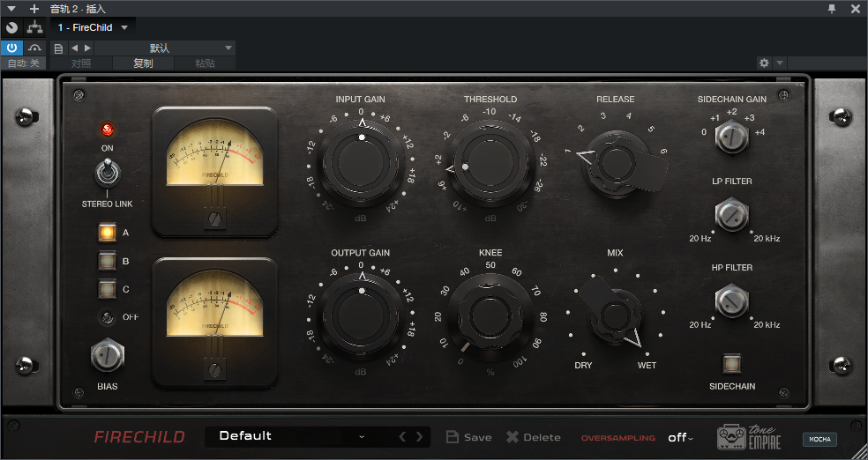Click the 音轨 2 - 插入 title text
The height and width of the screenshot is (460, 868).
point(78,9)
